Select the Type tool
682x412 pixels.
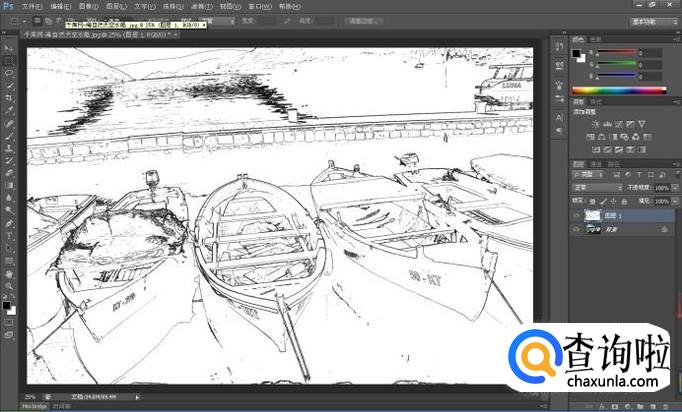point(9,236)
